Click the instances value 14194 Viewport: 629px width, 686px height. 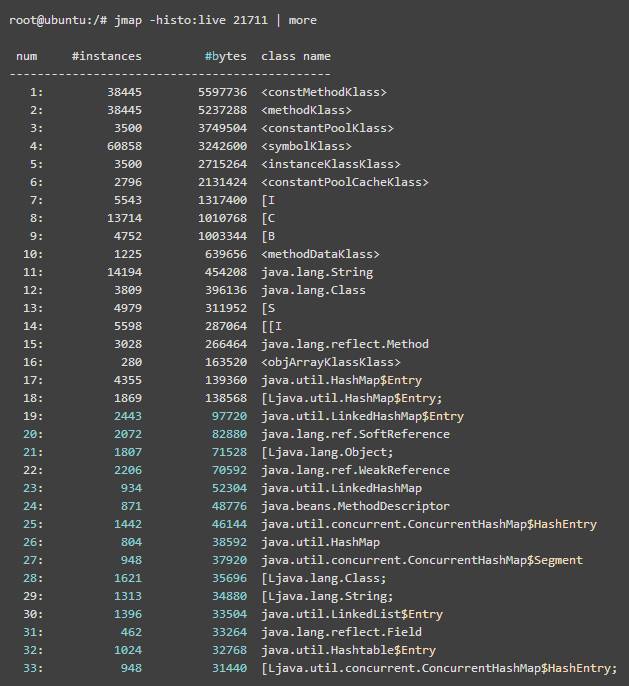124,272
